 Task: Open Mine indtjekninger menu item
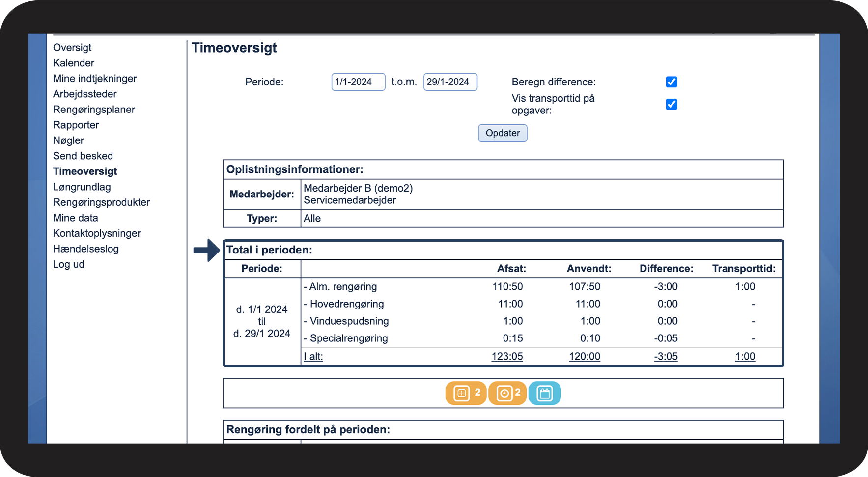[x=95, y=79]
